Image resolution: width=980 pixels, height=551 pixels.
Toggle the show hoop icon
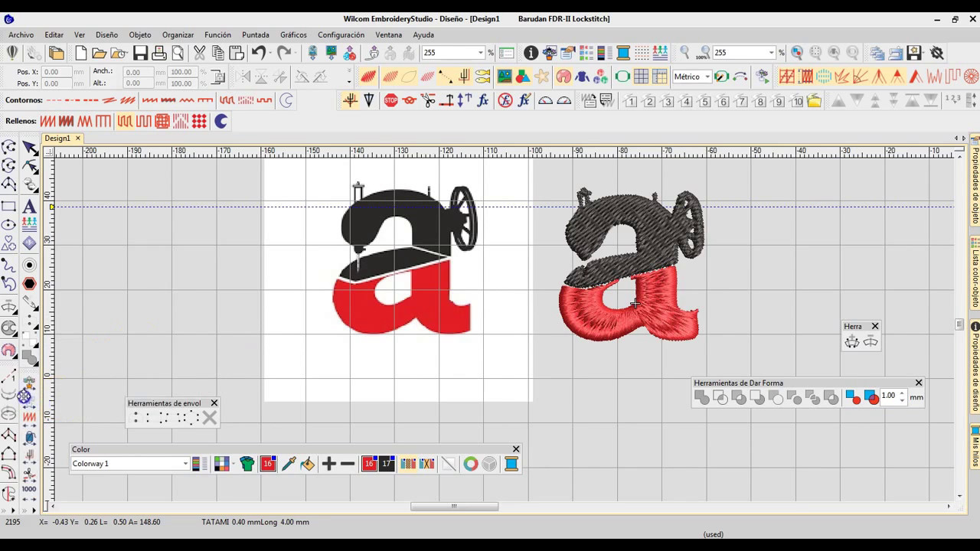(x=622, y=77)
